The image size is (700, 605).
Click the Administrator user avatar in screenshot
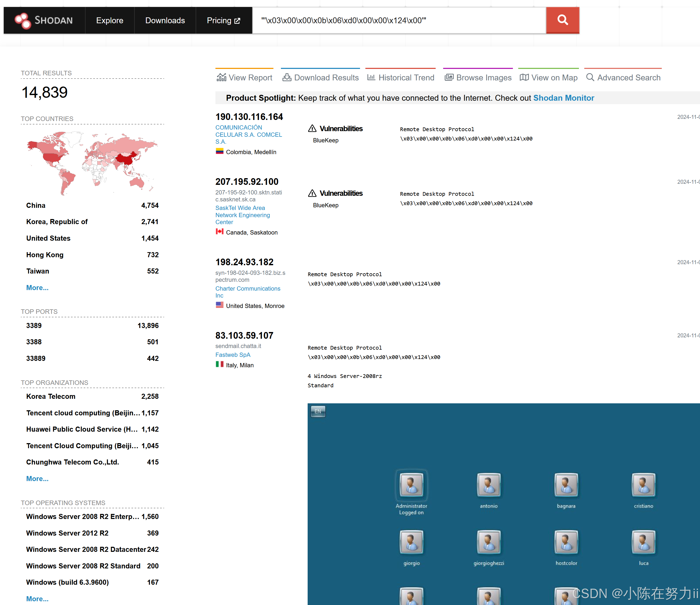click(411, 485)
